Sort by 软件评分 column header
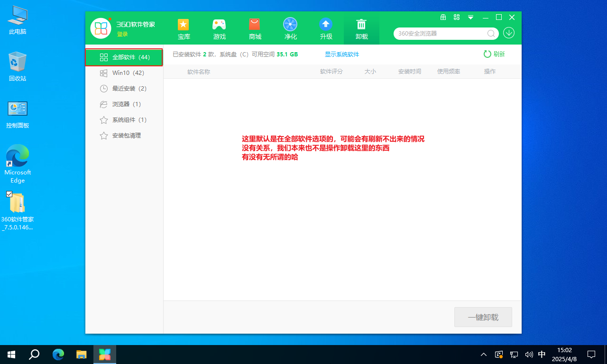 pyautogui.click(x=331, y=72)
